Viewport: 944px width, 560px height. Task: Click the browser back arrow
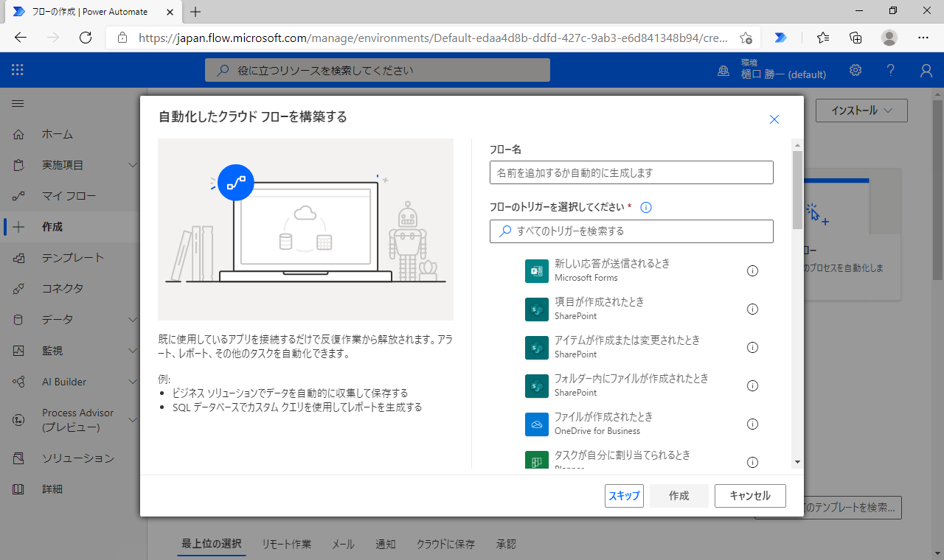pyautogui.click(x=21, y=38)
